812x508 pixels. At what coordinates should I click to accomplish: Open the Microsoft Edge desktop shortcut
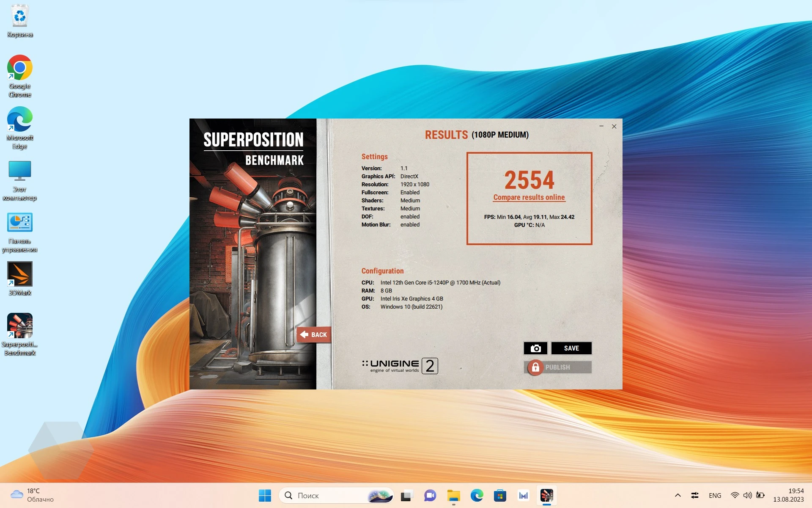pyautogui.click(x=20, y=128)
